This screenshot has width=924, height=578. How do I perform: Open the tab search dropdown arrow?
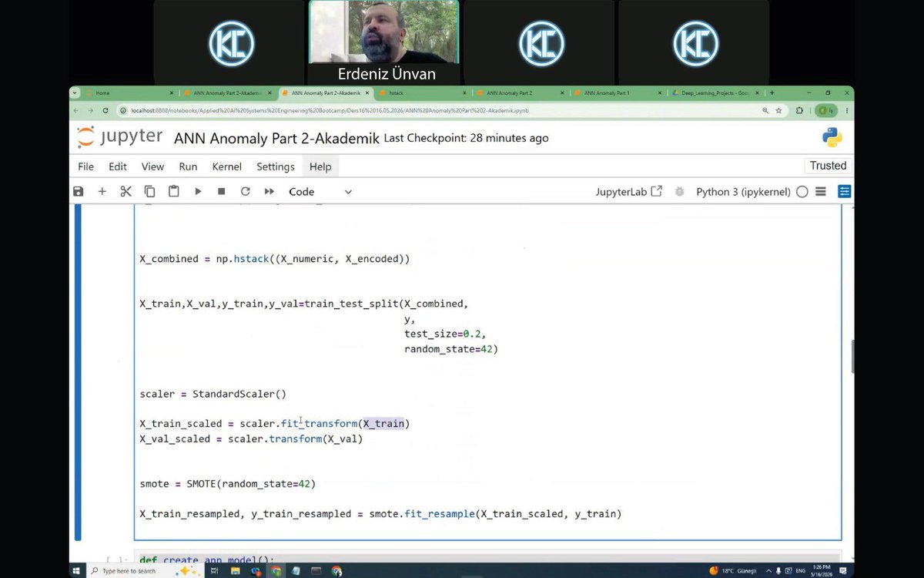(75, 92)
